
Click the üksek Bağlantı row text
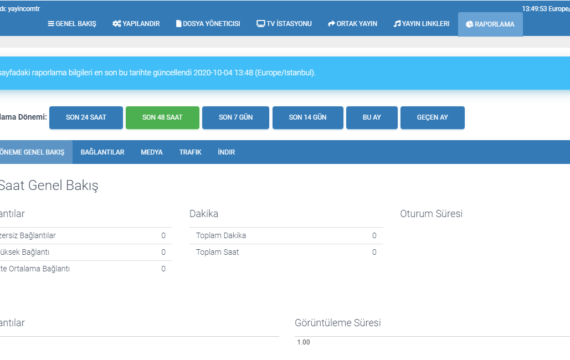coord(24,252)
